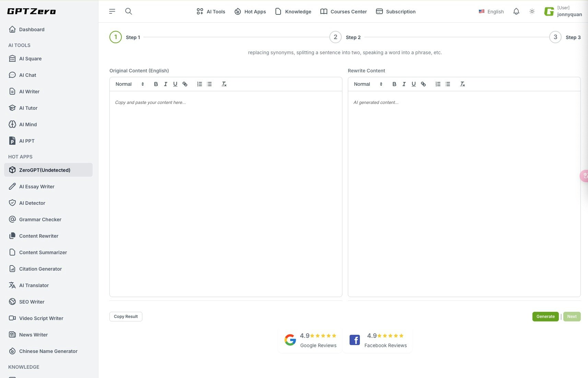588x378 pixels.
Task: Open AI Translator
Action: 48,285
